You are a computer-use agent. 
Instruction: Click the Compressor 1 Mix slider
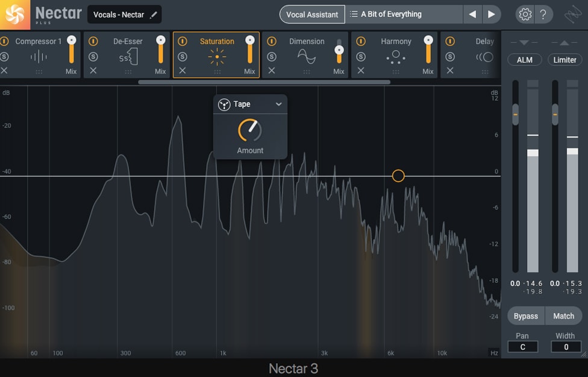71,50
